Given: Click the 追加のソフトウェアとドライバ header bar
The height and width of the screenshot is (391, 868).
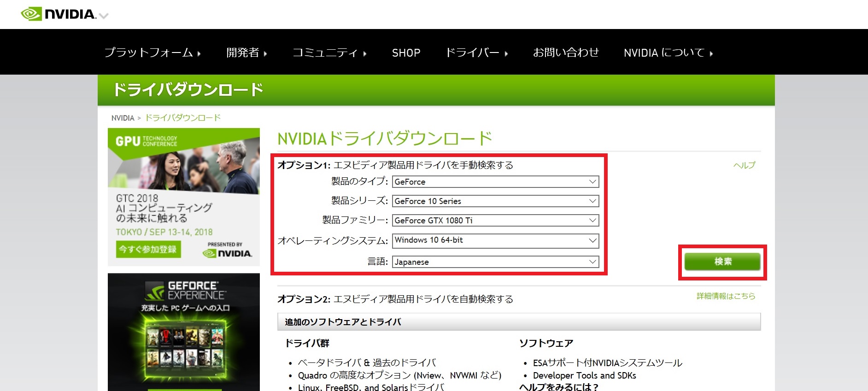Looking at the screenshot, I should tap(519, 322).
